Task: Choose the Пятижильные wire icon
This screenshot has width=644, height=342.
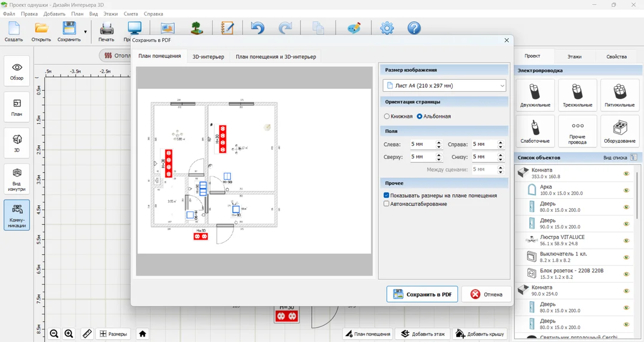Action: tap(619, 95)
